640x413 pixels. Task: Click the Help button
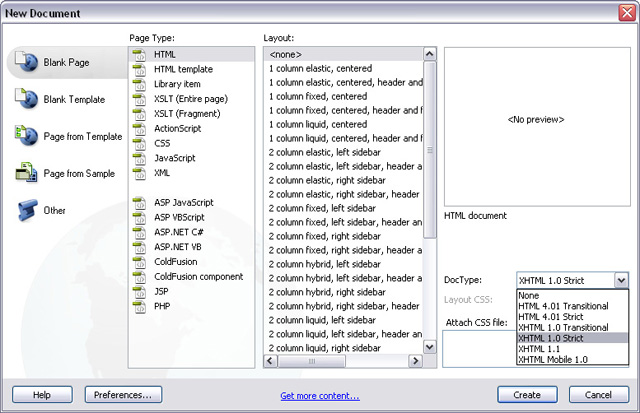(42, 395)
